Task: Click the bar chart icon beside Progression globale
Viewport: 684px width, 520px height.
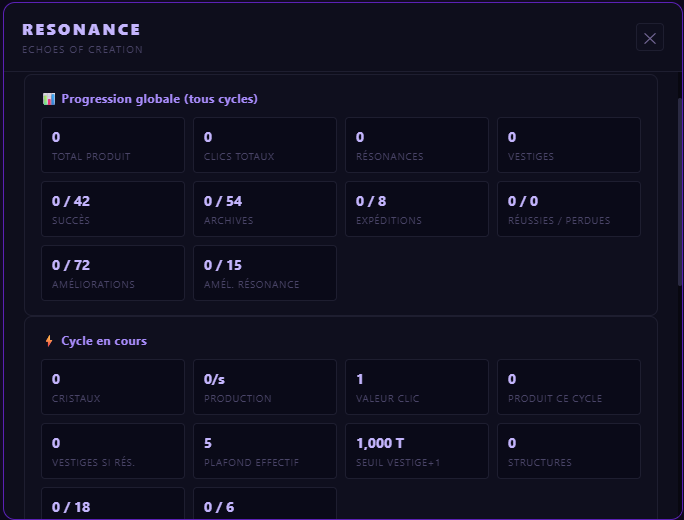Action: pyautogui.click(x=49, y=99)
